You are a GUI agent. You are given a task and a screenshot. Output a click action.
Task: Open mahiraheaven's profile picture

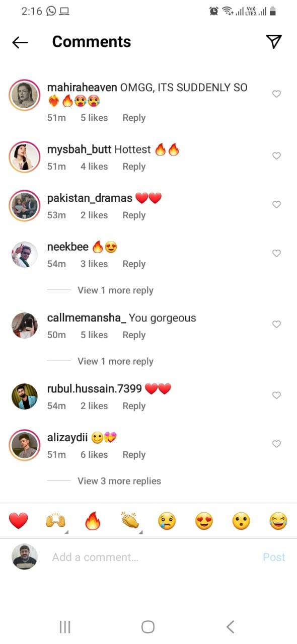click(24, 94)
